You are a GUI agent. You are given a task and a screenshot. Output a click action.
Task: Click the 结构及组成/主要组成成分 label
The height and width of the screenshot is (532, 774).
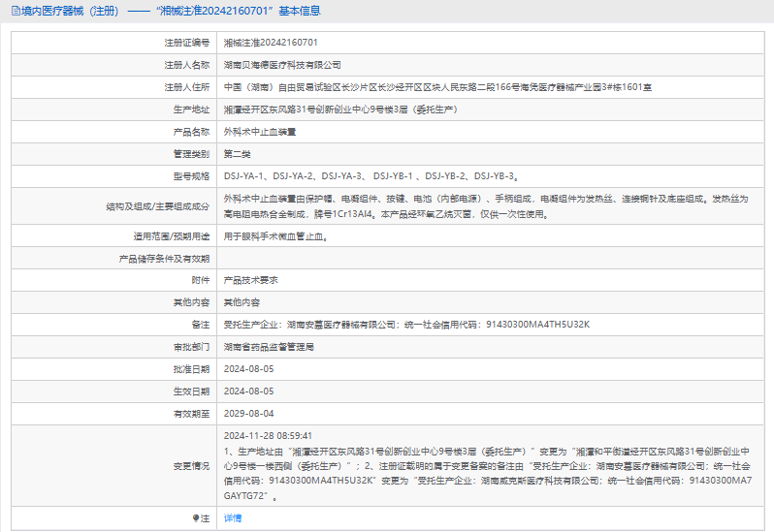click(158, 206)
